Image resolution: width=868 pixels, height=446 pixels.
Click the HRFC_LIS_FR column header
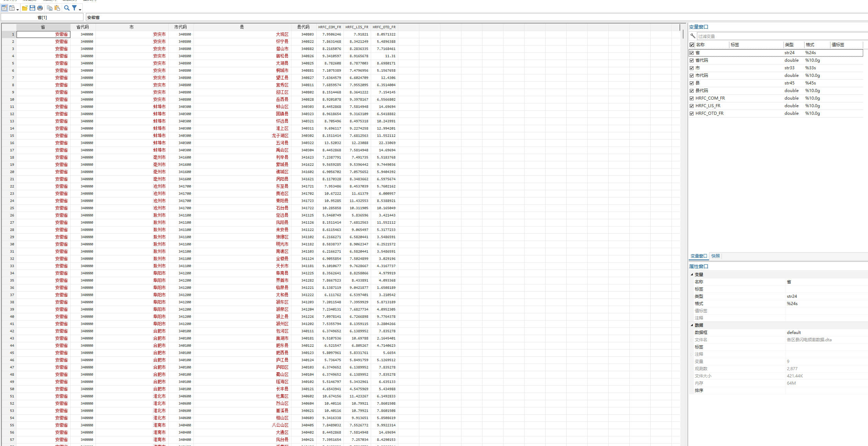pos(357,27)
